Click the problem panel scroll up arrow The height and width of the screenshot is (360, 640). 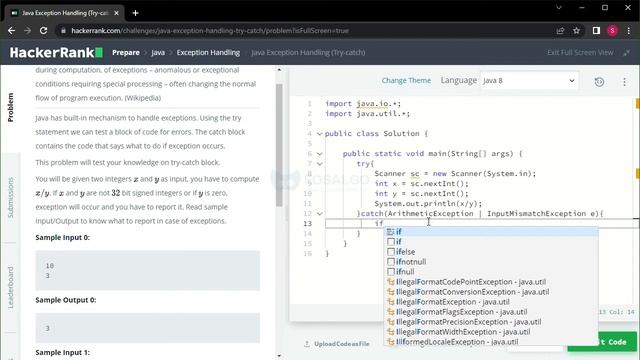click(279, 70)
